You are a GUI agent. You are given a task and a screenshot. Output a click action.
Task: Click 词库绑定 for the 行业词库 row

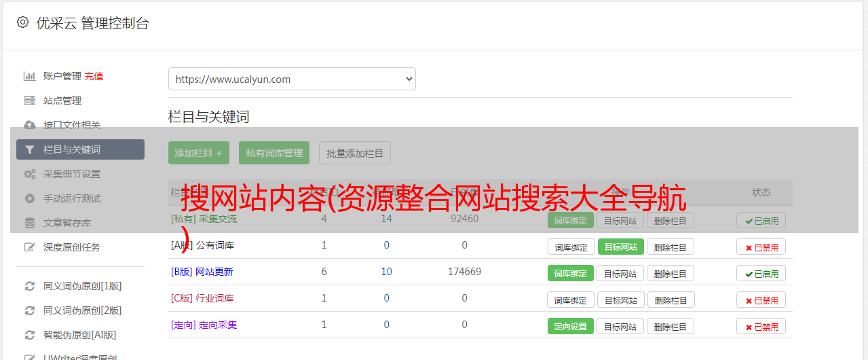[x=571, y=300]
